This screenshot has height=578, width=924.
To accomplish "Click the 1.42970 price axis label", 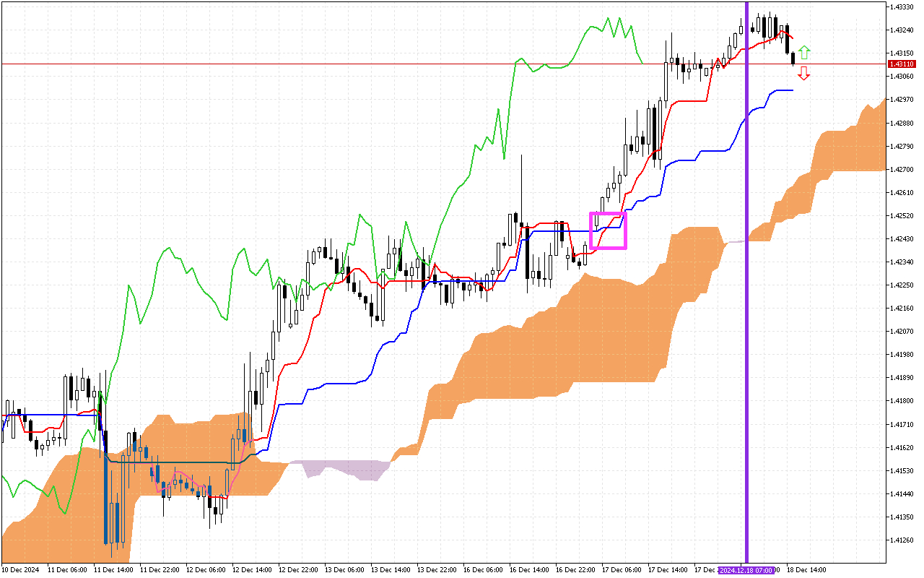I will pos(900,99).
